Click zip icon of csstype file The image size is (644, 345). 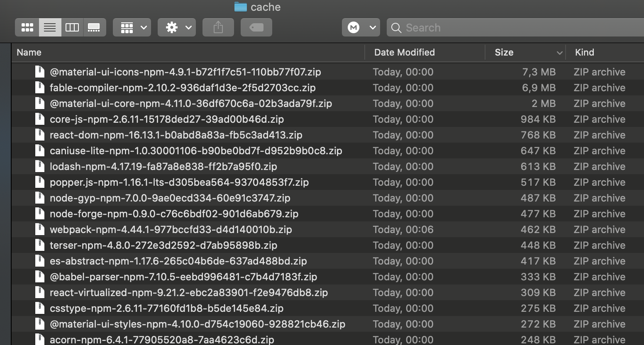click(40, 308)
